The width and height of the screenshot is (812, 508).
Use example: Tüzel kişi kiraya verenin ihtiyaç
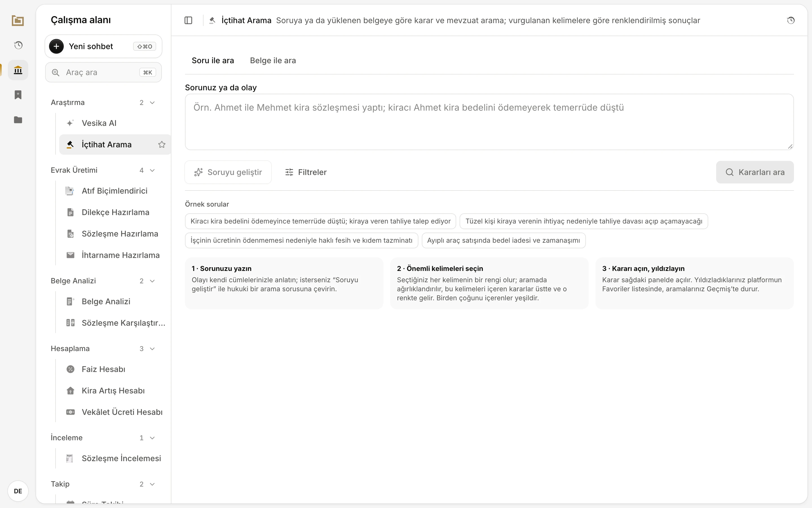click(584, 221)
